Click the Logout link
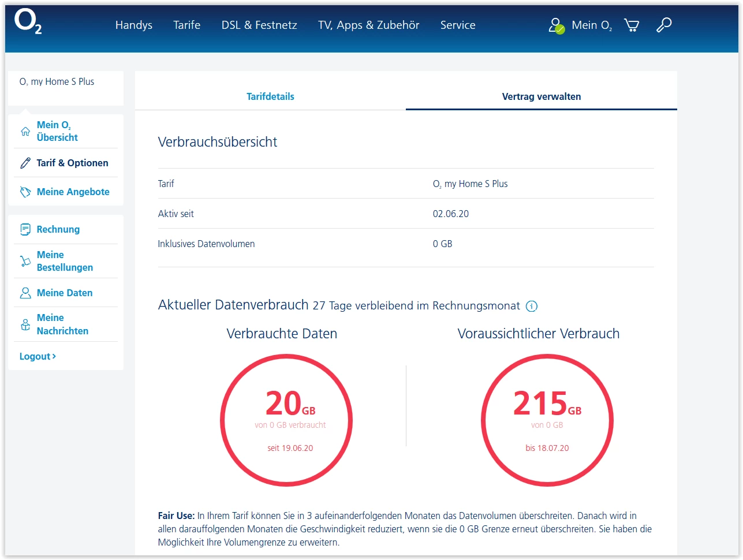This screenshot has height=560, width=743. (38, 356)
